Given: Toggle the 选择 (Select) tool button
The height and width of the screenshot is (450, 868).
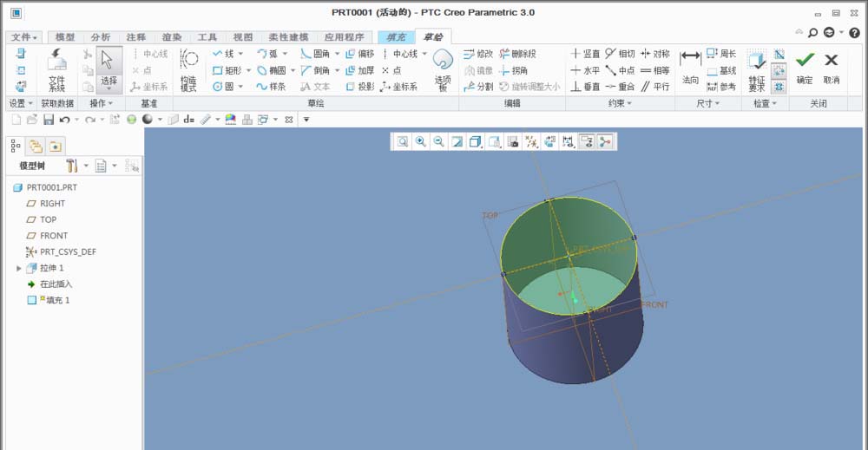Looking at the screenshot, I should coord(108,70).
